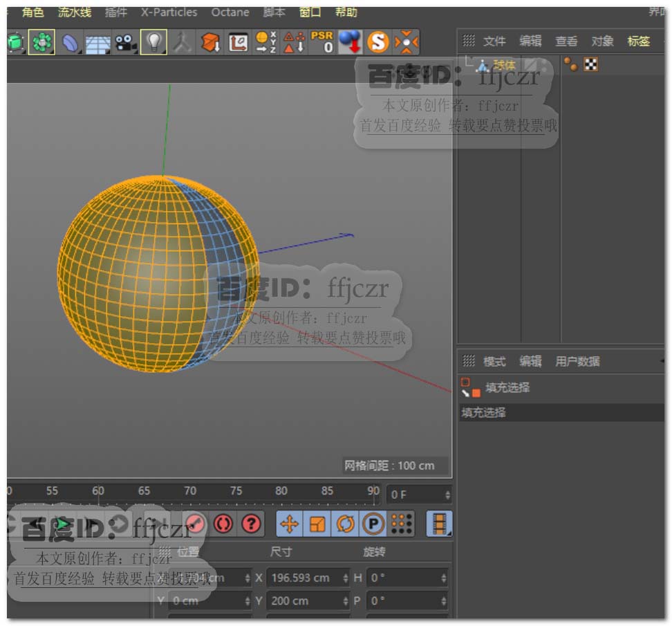This screenshot has width=672, height=626.
Task: Click stepper arrows of size X field
Action: tap(346, 578)
